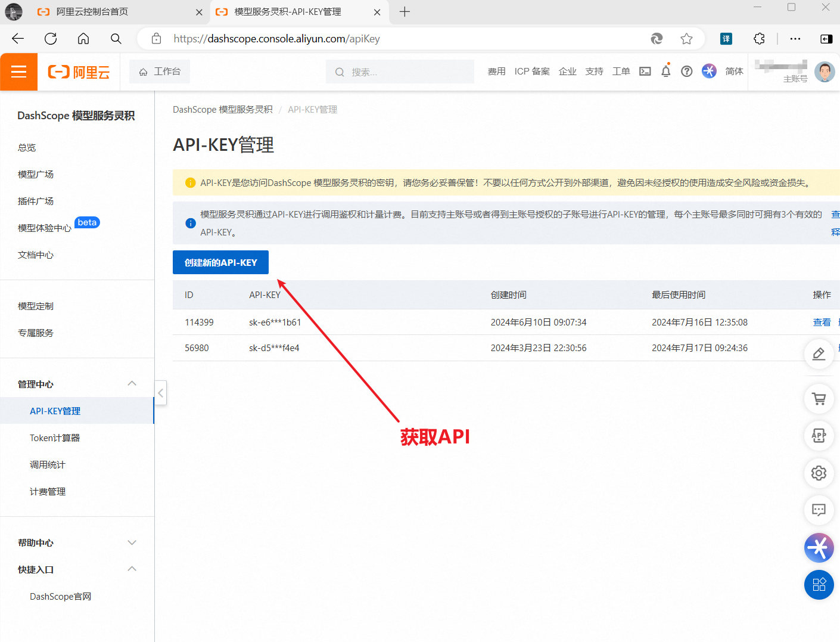Click ID cell 114399
Image resolution: width=840 pixels, height=642 pixels.
point(199,322)
